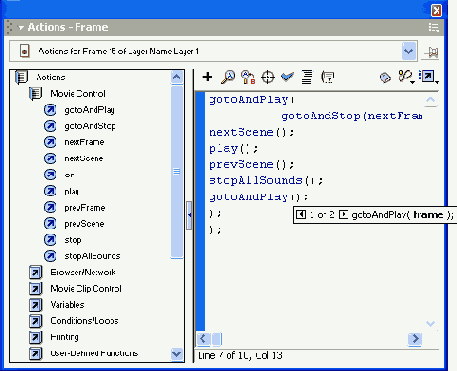Open the frame actions script dropdown
The width and height of the screenshot is (457, 371).
click(409, 51)
